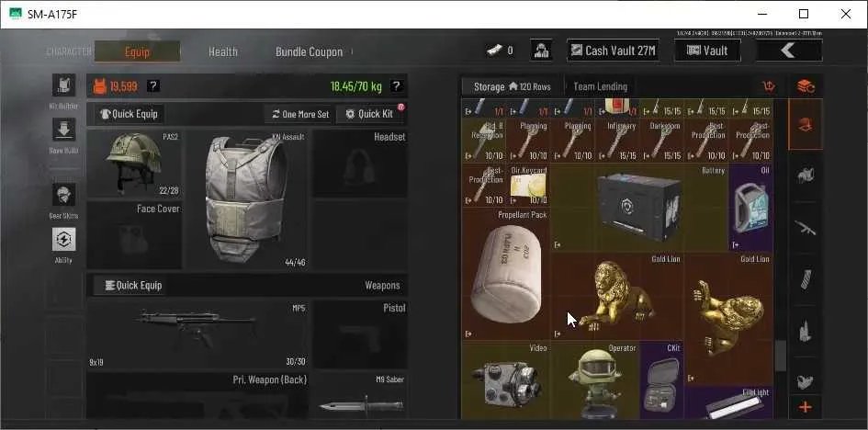The width and height of the screenshot is (868, 430).
Task: Select the magazine filter icon
Action: (806, 278)
